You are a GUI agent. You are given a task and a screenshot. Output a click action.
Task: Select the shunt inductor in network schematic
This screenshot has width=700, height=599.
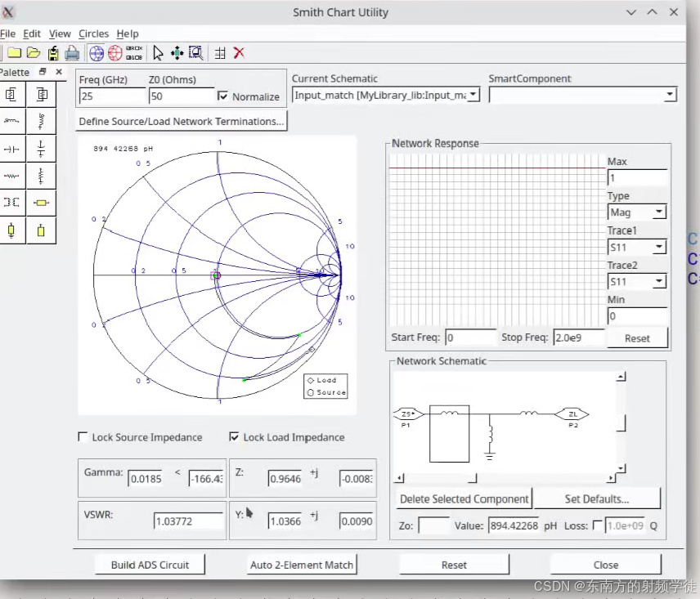490,436
